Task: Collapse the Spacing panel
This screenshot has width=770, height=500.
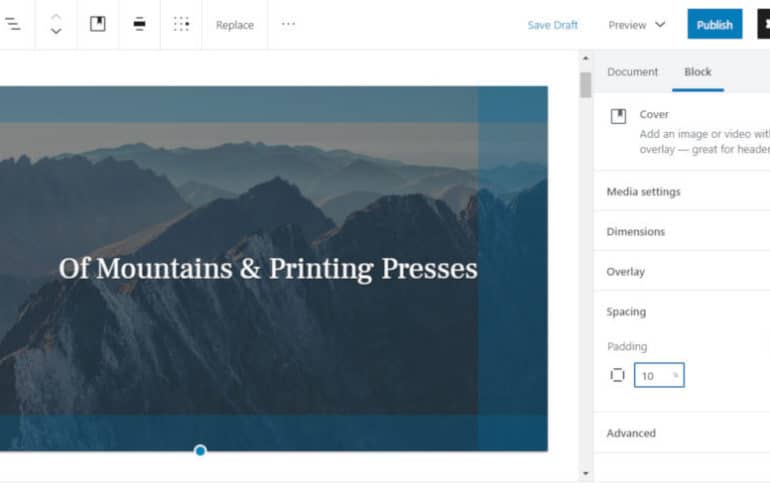Action: click(x=682, y=312)
